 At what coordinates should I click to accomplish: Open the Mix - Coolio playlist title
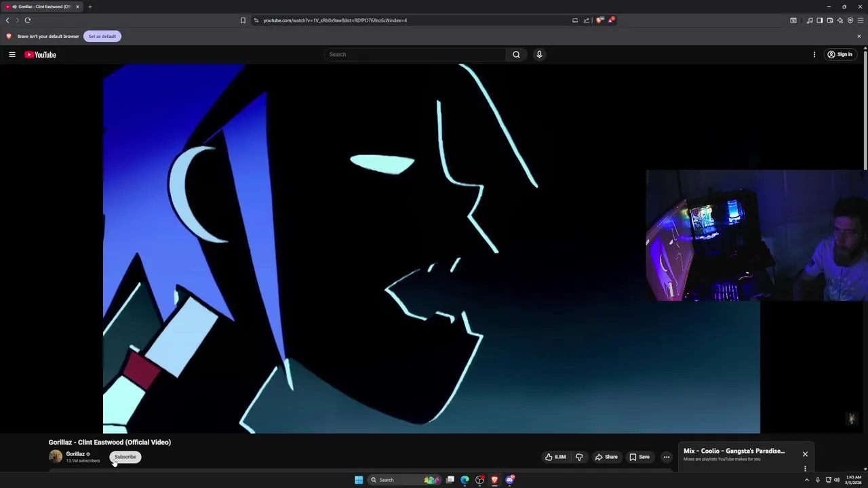click(734, 451)
